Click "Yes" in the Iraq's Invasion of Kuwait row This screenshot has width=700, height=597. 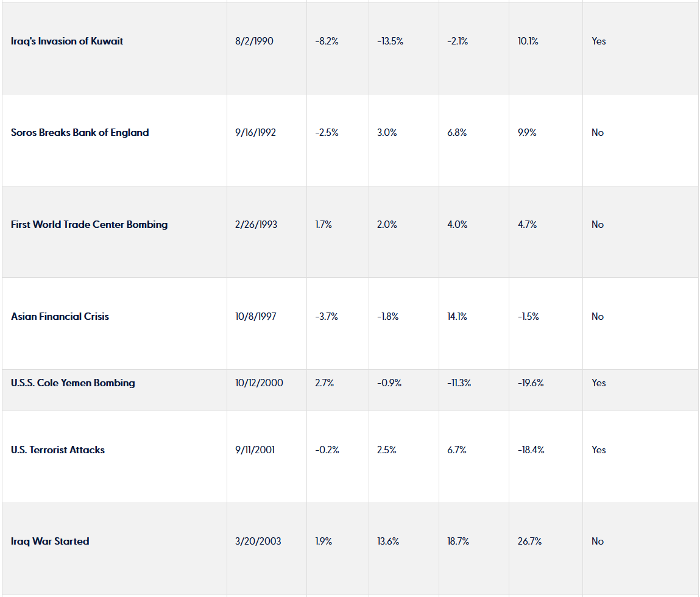tap(599, 41)
